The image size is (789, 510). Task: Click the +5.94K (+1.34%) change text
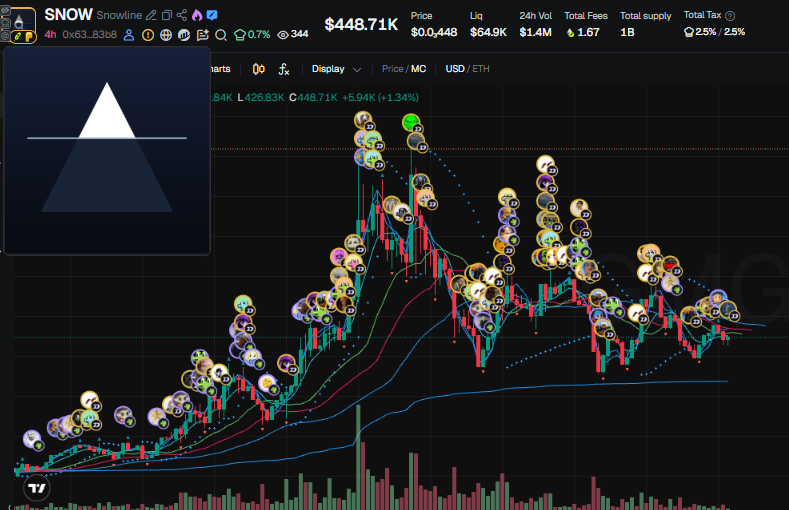click(x=380, y=98)
